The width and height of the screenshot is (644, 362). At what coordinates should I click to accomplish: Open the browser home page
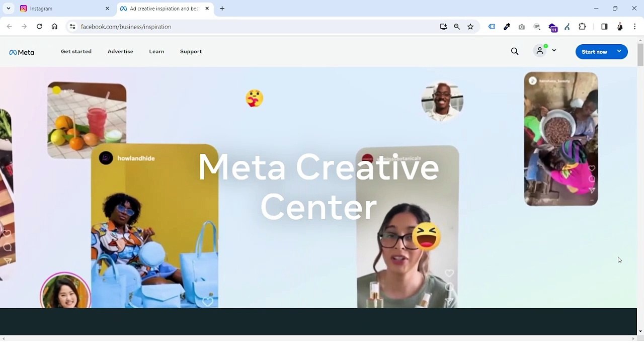point(54,27)
